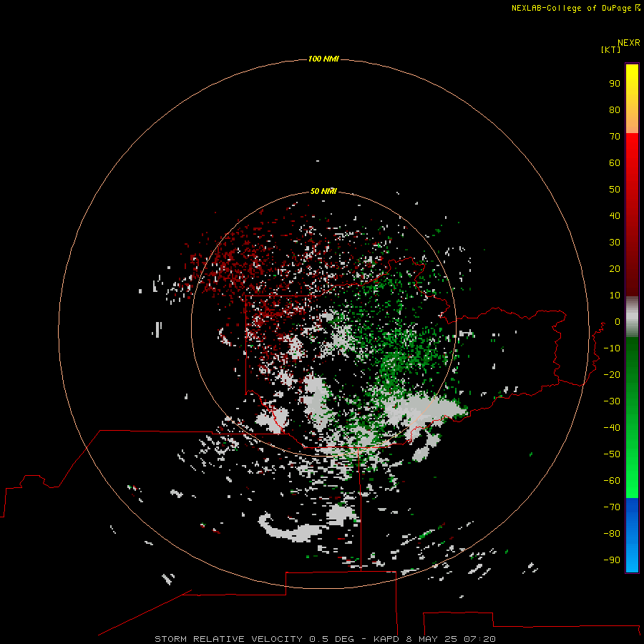
Task: Select the positive 90 knot scale label
Action: (615, 84)
